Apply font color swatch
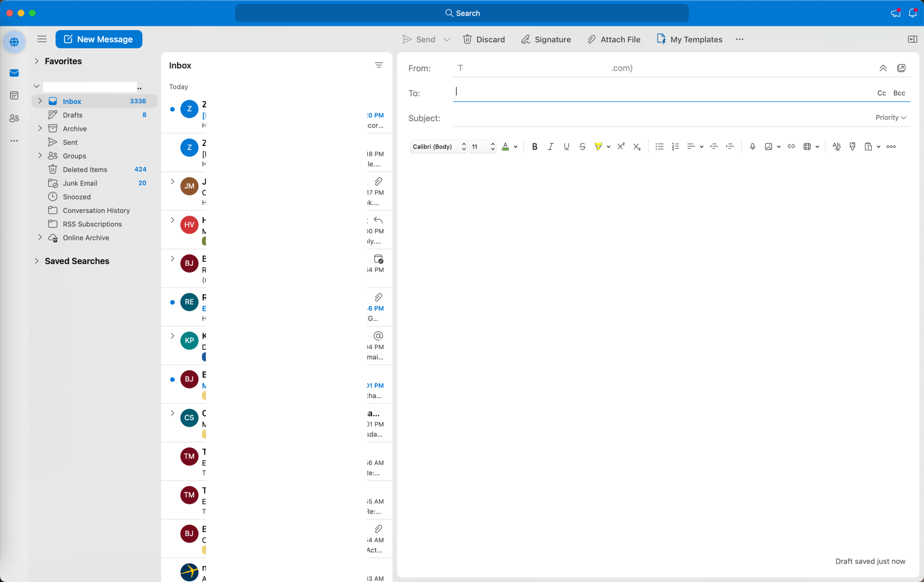Viewport: 924px width, 582px height. [505, 147]
